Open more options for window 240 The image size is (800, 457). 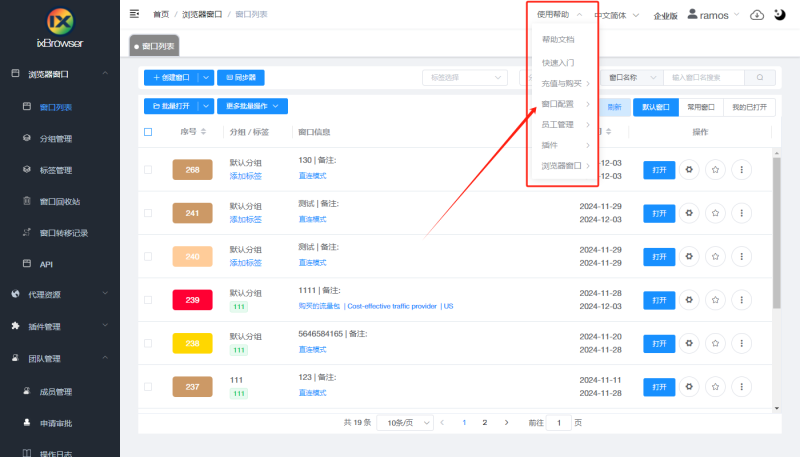tap(742, 256)
